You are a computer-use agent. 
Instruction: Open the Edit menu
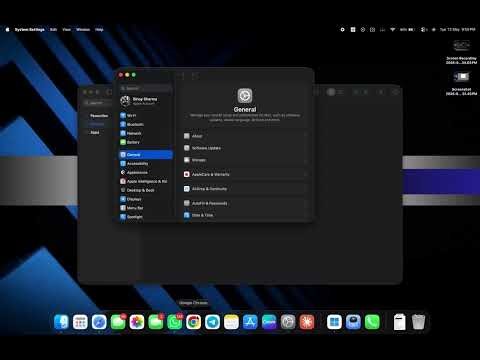[x=54, y=30]
